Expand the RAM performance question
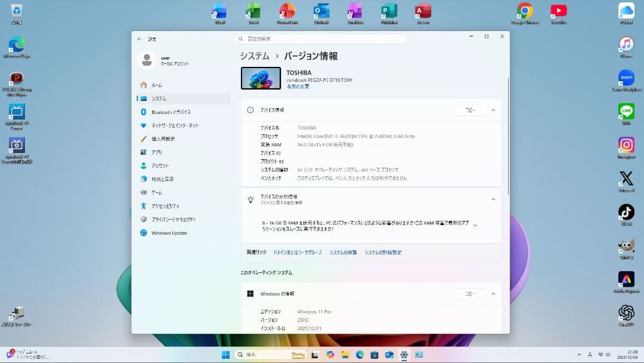The width and height of the screenshot is (644, 363). [x=475, y=226]
